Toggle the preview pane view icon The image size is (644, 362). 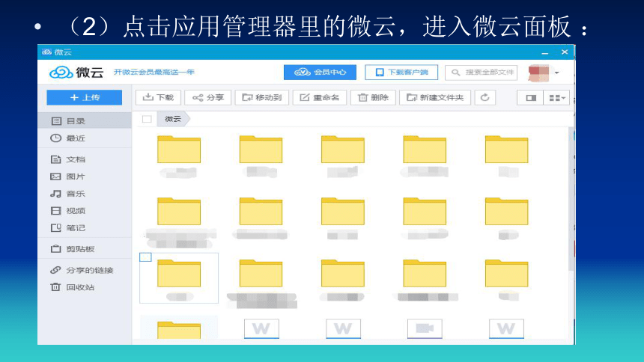(531, 98)
